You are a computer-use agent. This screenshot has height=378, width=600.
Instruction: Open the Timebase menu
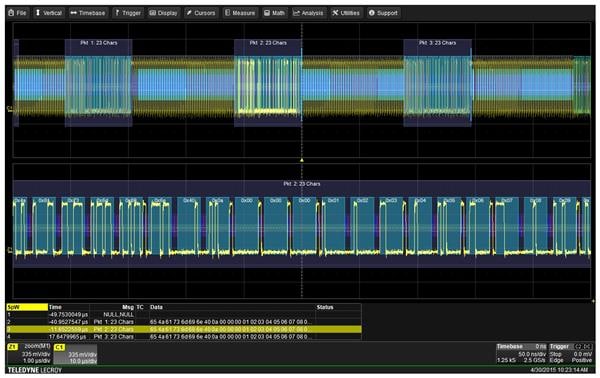tap(88, 13)
